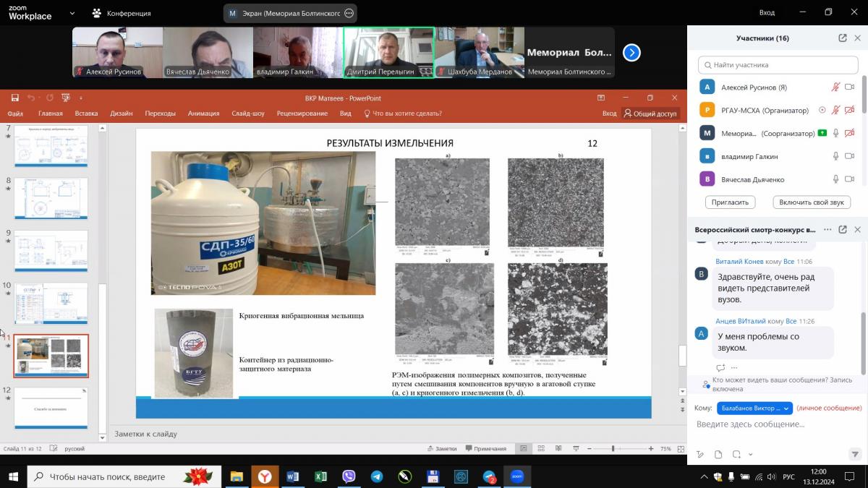Viewport: 868px width, 488px height.
Task: Open the 'Главная' ribbon tab
Action: [51, 114]
